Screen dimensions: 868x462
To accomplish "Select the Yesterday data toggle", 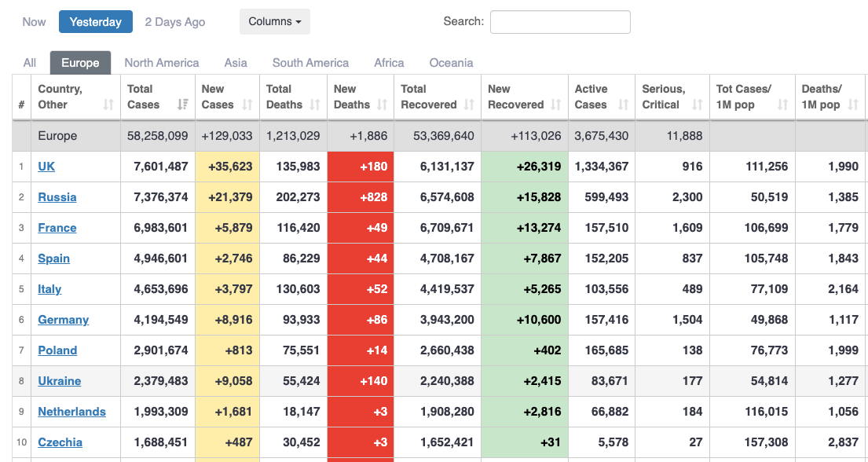I will [96, 22].
